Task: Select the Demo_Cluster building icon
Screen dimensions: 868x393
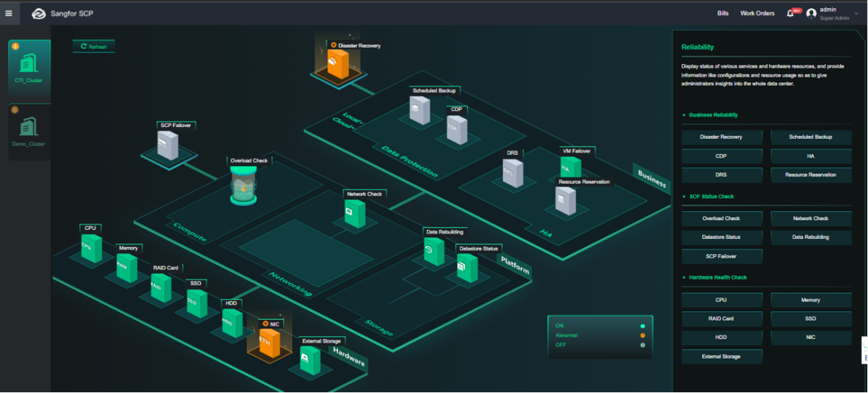Action: click(29, 127)
